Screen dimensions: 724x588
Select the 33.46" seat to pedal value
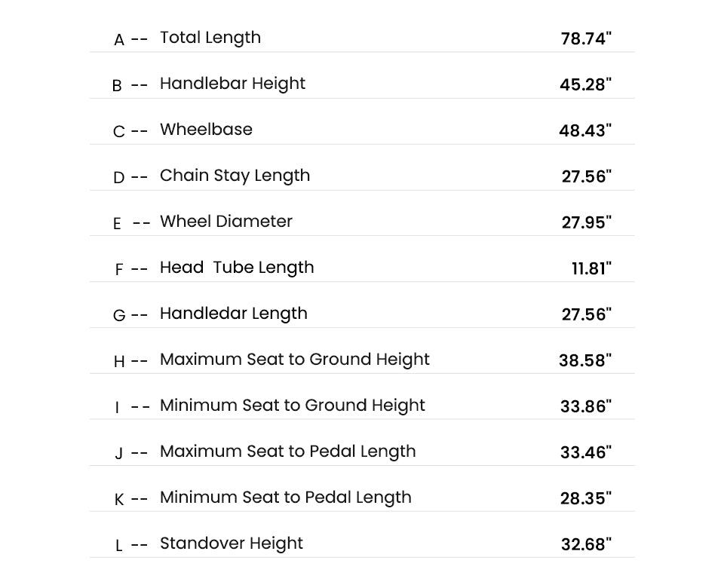tap(586, 452)
